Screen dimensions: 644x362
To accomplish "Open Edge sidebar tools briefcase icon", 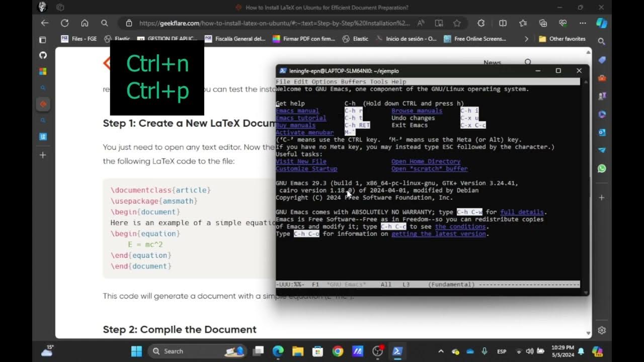I will point(602,78).
